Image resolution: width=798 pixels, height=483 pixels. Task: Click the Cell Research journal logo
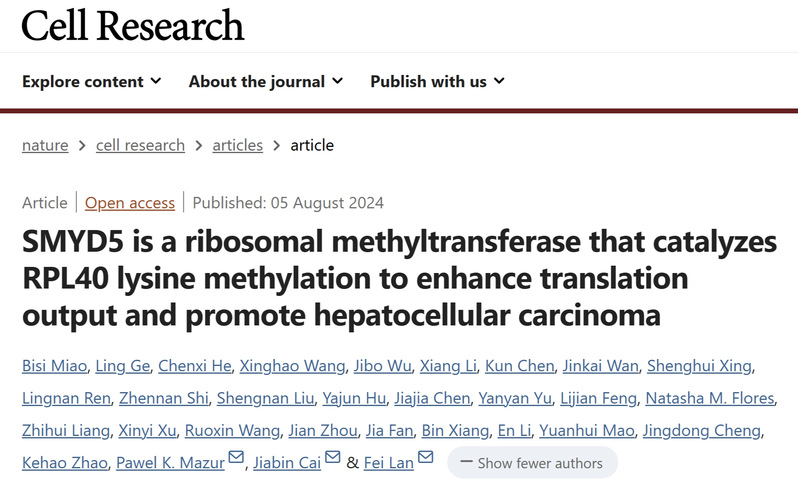tap(133, 25)
